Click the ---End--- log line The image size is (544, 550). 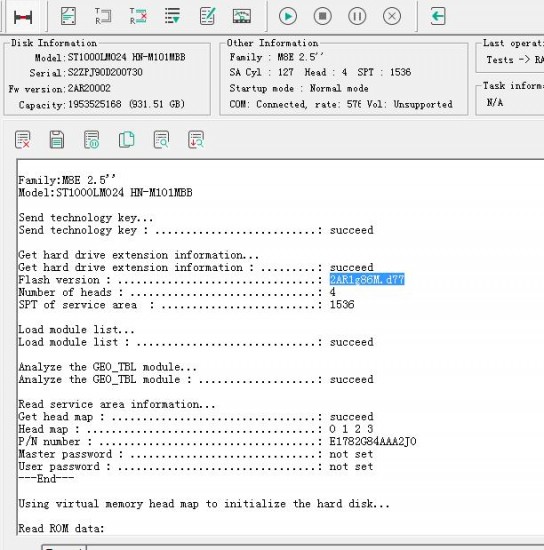point(46,479)
